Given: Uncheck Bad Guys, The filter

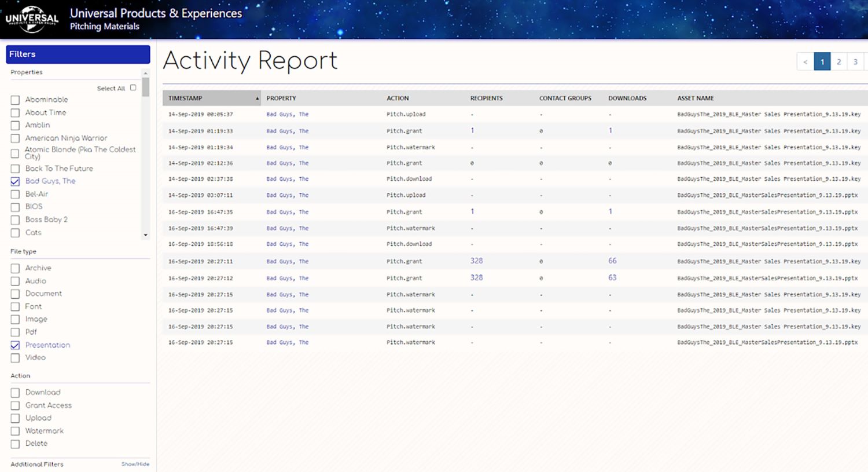Looking at the screenshot, I should coord(15,181).
